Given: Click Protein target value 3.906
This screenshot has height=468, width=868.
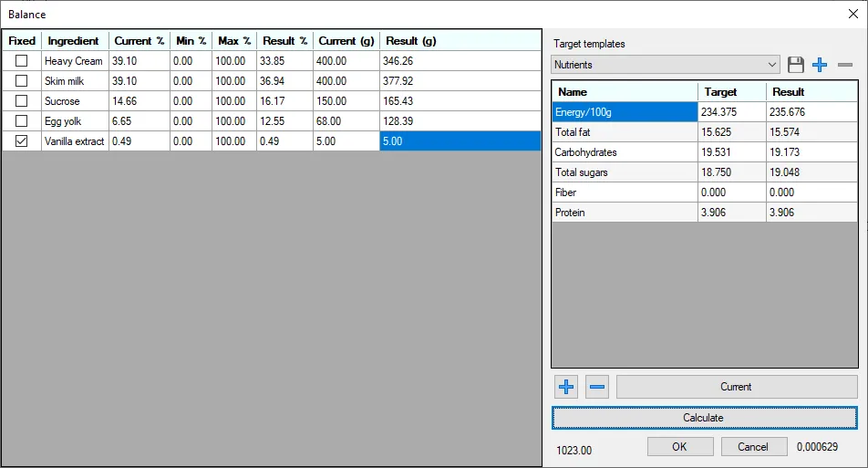Looking at the screenshot, I should pyautogui.click(x=732, y=213).
